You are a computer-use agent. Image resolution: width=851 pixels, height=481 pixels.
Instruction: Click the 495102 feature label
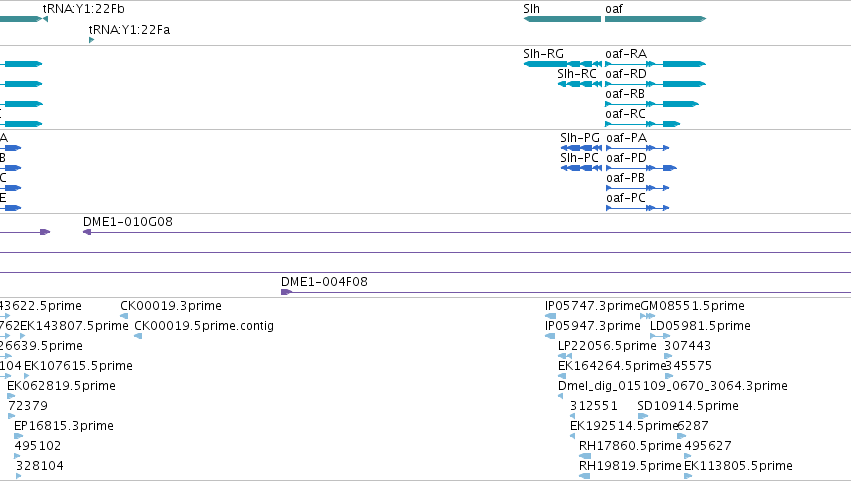pos(37,446)
